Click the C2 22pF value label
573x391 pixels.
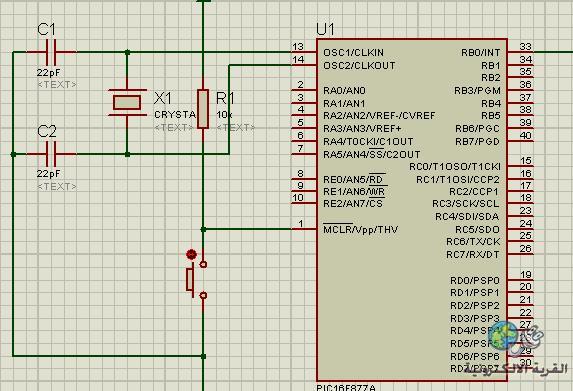pyautogui.click(x=48, y=174)
